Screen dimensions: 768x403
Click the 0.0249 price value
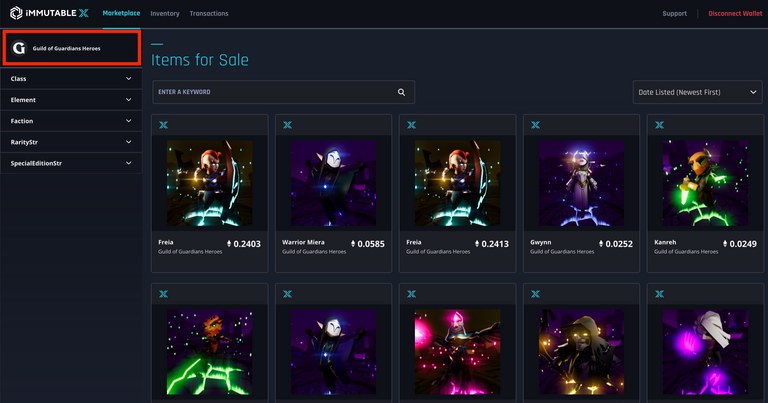click(x=743, y=244)
